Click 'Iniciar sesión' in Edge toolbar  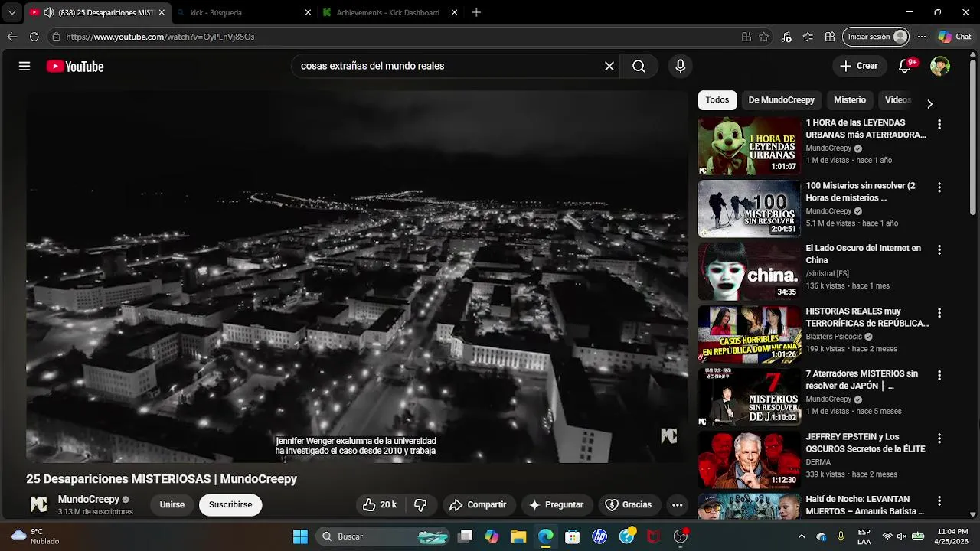tap(877, 36)
